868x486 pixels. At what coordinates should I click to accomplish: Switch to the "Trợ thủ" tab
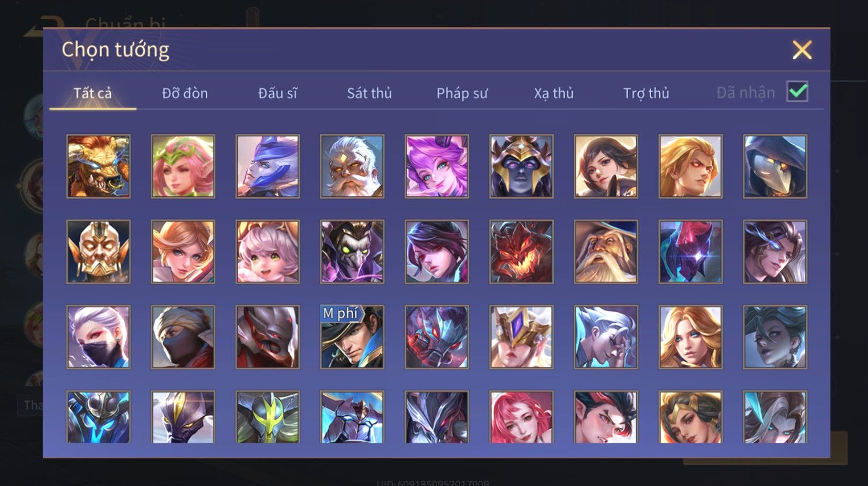coord(646,93)
